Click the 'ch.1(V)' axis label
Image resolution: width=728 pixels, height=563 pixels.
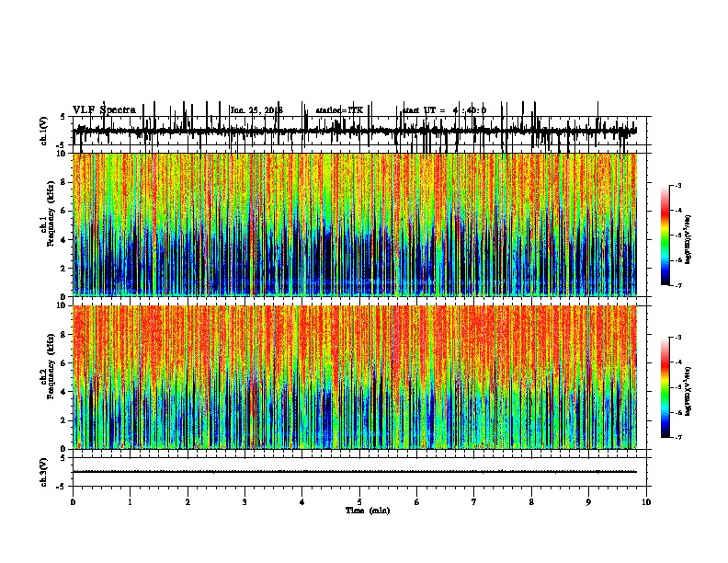(x=44, y=131)
